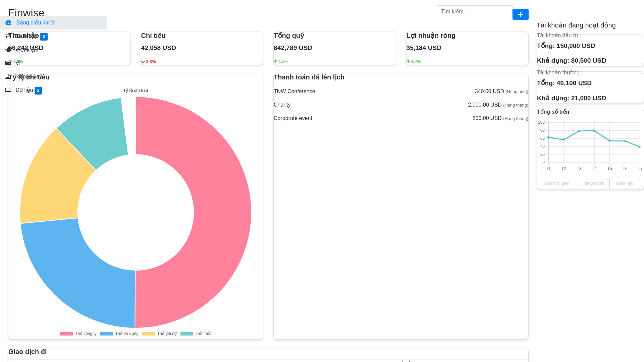644x362 pixels.
Task: Toggle Tiền mặt legend swatch
Action: tap(187, 334)
